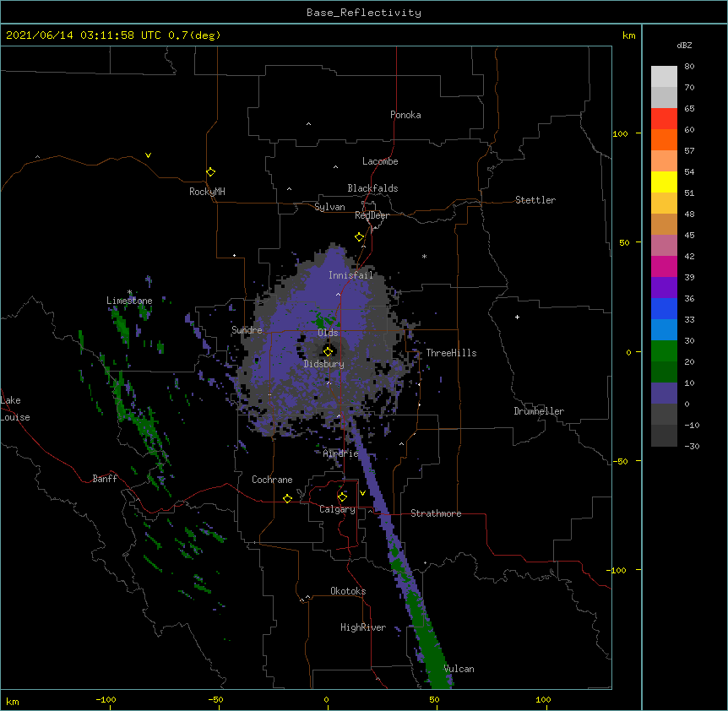The image size is (728, 711).
Task: Click the Sundre town label
Action: (x=247, y=330)
